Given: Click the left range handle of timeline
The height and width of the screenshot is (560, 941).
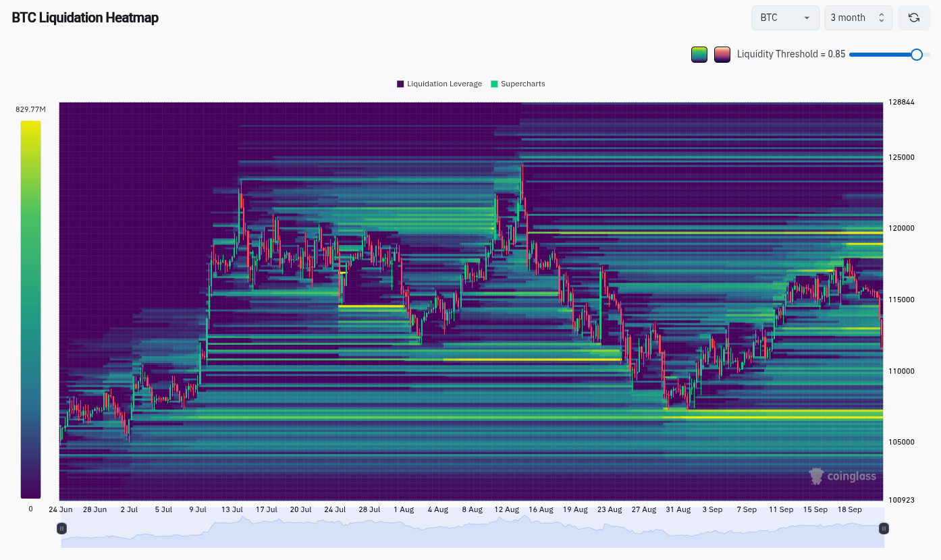Looking at the screenshot, I should 62,528.
